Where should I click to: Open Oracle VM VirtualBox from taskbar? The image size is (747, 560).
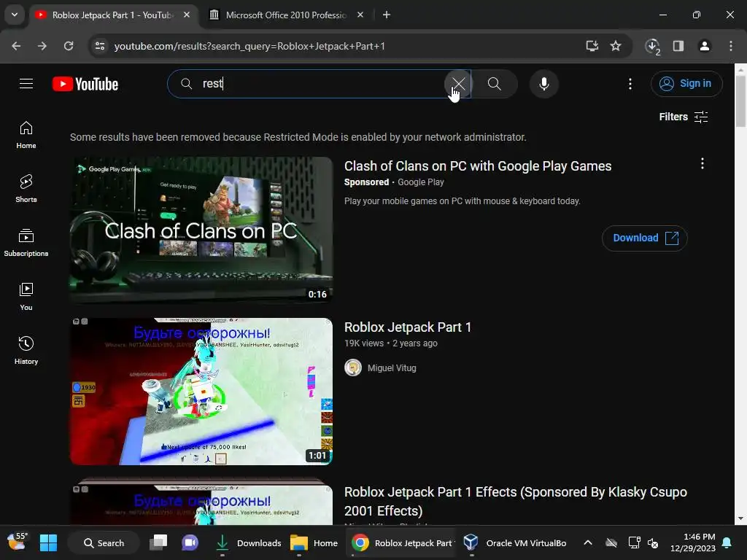516,542
